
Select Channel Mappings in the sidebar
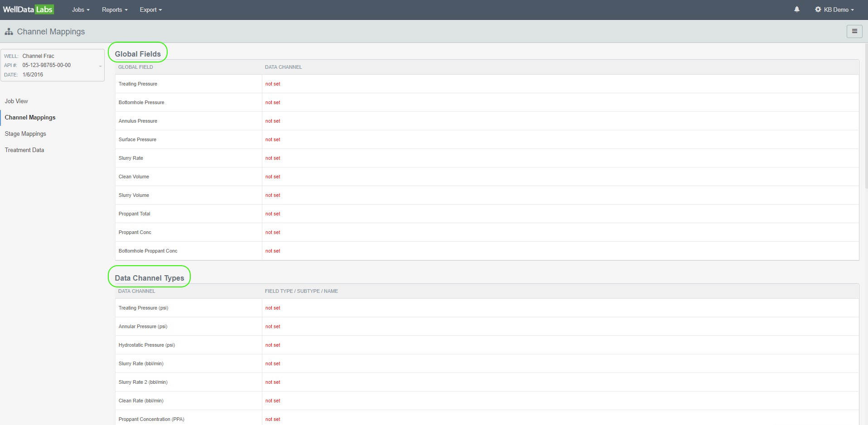(30, 117)
